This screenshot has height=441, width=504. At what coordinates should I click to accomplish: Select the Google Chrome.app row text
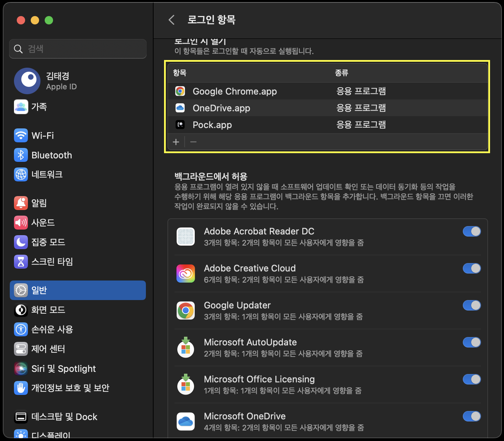[235, 91]
